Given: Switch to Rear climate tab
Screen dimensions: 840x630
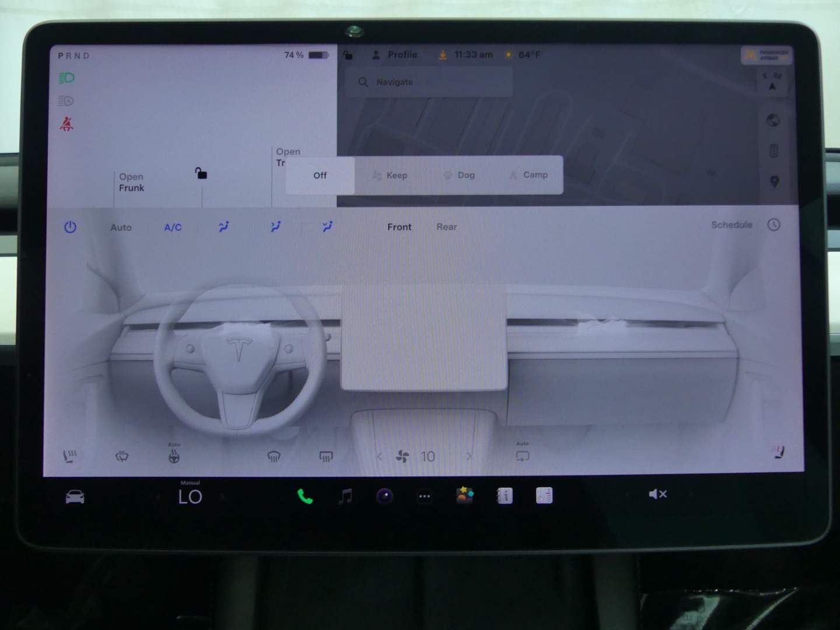Looking at the screenshot, I should [447, 227].
